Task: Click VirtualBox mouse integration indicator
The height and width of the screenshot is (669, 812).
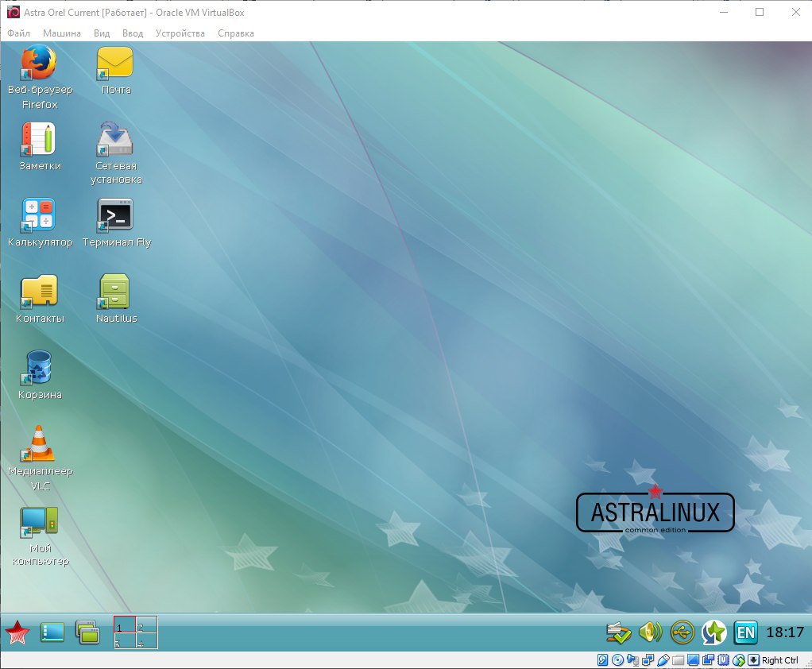Action: point(738,660)
